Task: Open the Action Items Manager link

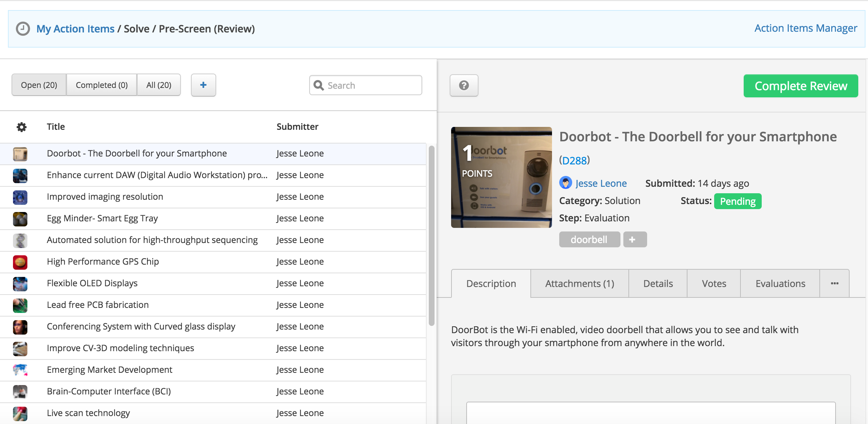Action: [806, 28]
